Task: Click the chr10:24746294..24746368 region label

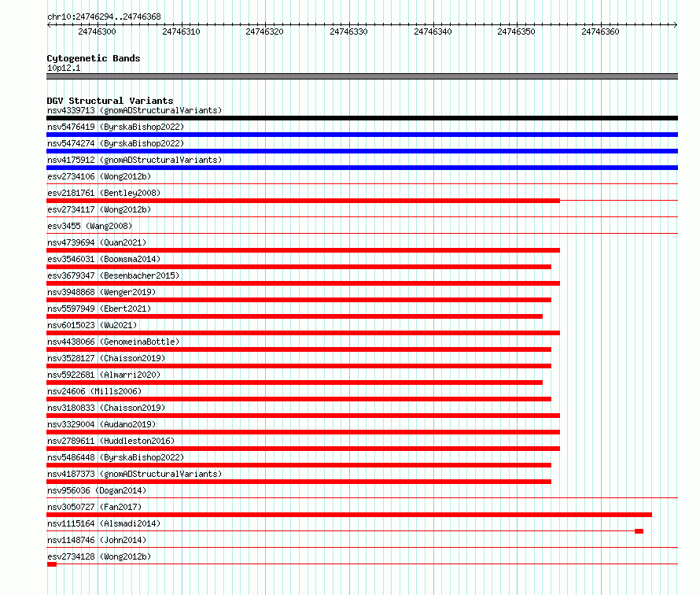Action: pos(104,17)
